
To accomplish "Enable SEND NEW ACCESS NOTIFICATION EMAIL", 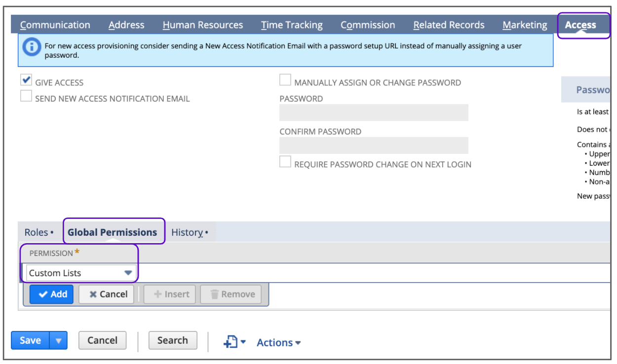I will [25, 96].
